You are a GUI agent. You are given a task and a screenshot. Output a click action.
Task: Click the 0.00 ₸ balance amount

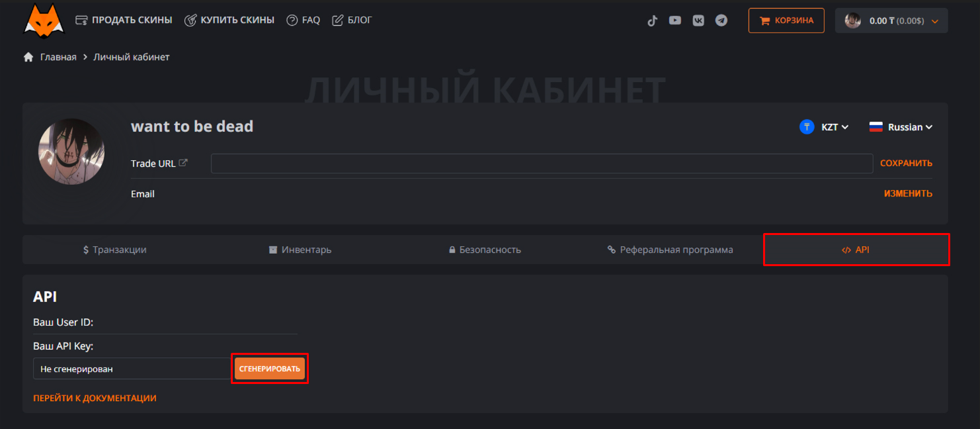(882, 21)
